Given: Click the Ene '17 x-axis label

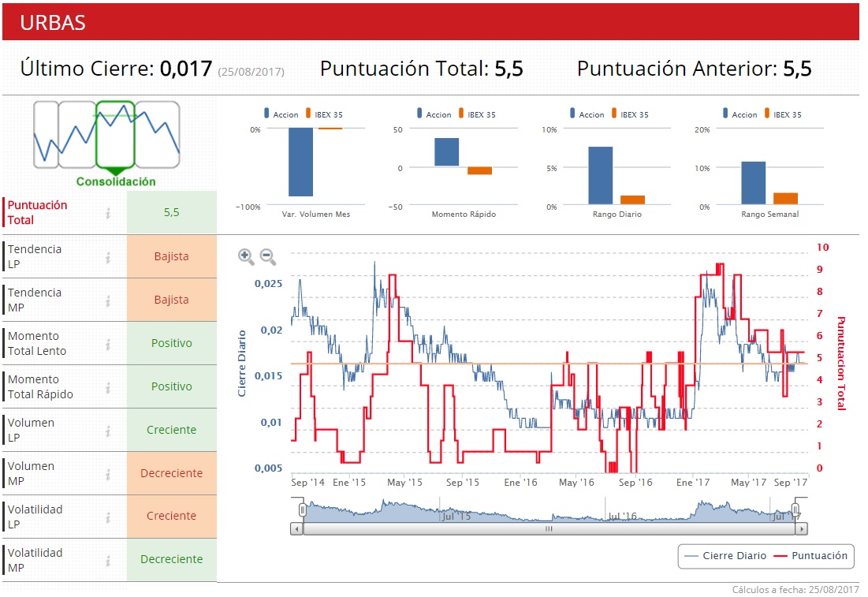Looking at the screenshot, I should (692, 483).
